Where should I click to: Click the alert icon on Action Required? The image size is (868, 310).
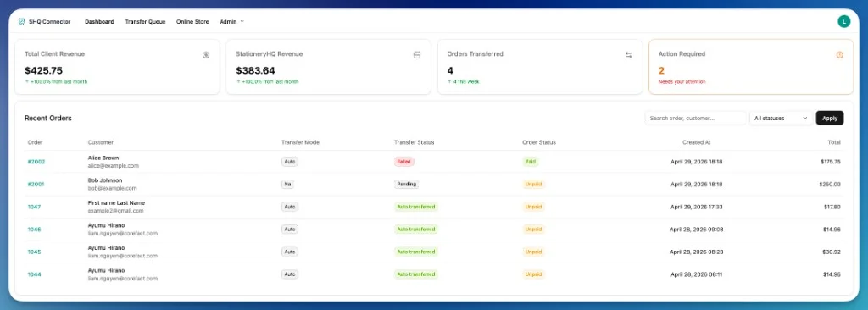point(840,55)
